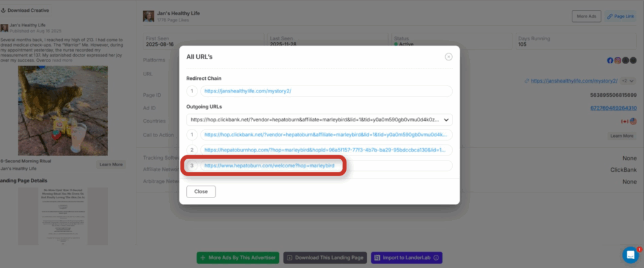
Task: Click the Facebook platform icon
Action: (x=610, y=60)
